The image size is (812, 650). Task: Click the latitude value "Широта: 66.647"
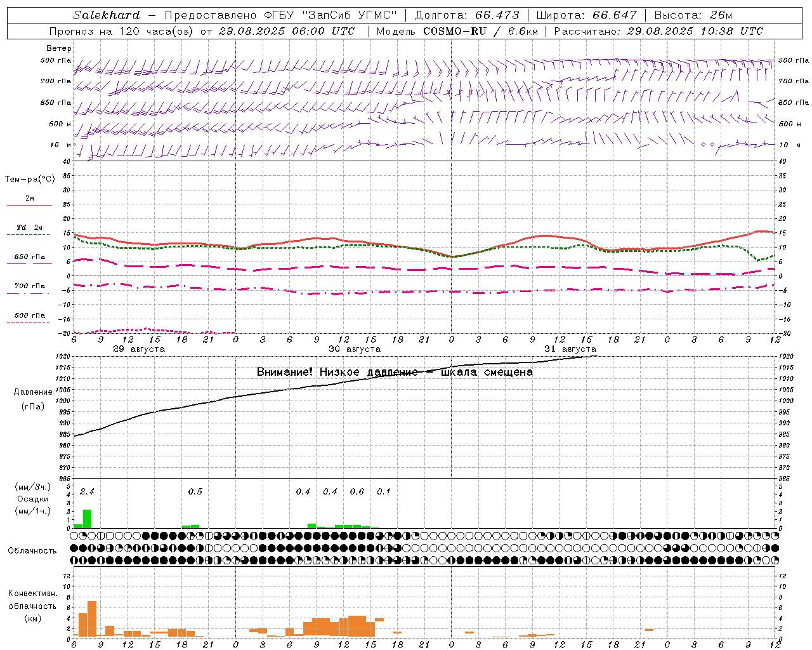coord(586,15)
